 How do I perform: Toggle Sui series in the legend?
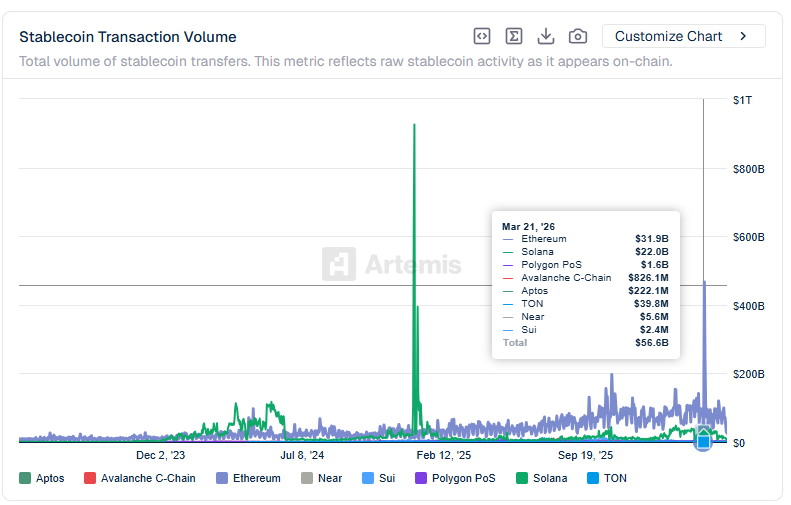click(378, 478)
